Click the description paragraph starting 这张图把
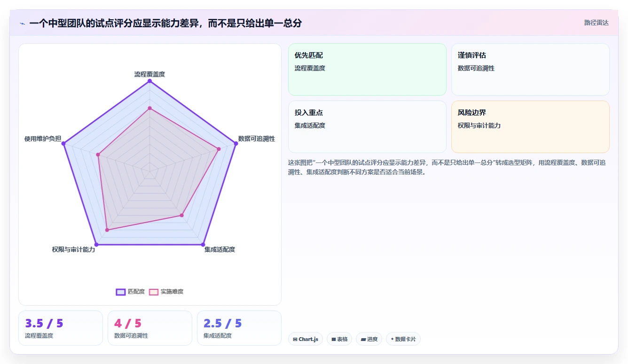 [x=447, y=167]
